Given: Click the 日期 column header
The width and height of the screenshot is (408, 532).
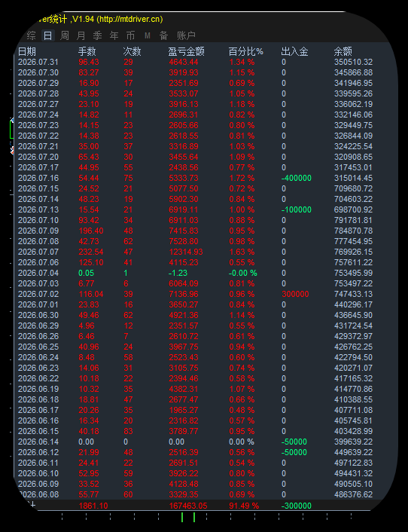Looking at the screenshot, I should (27, 51).
